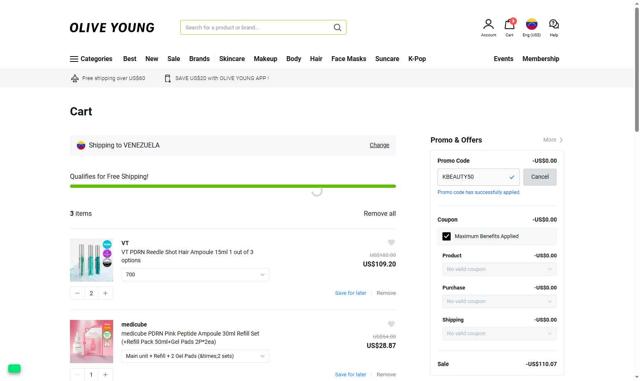Screen dimensions: 640x381
Task: Click the OLIVE YOUNG logo
Action: [112, 27]
